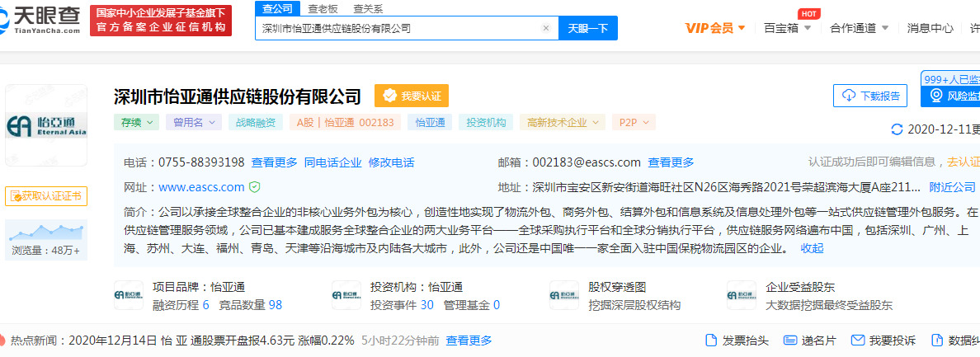Click 递名片 to send a business card

[809, 341]
